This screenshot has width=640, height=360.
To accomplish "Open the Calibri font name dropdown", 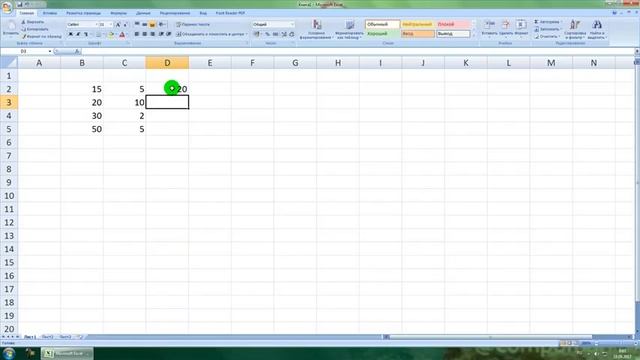I will point(96,24).
